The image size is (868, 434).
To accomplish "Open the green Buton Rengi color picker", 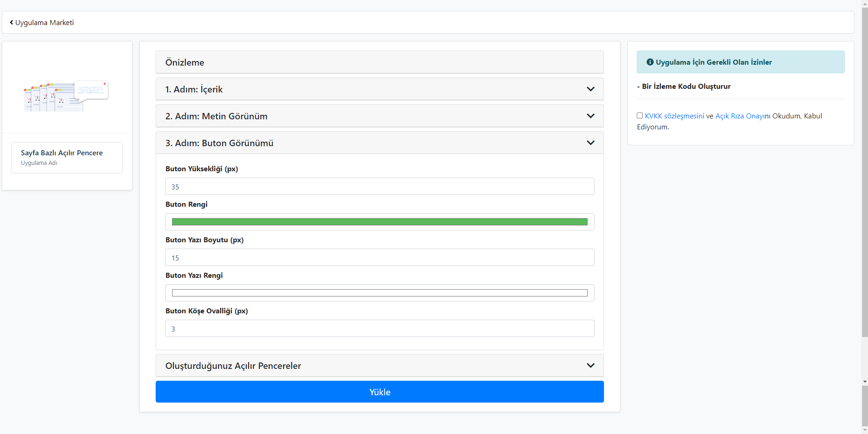I will click(380, 222).
